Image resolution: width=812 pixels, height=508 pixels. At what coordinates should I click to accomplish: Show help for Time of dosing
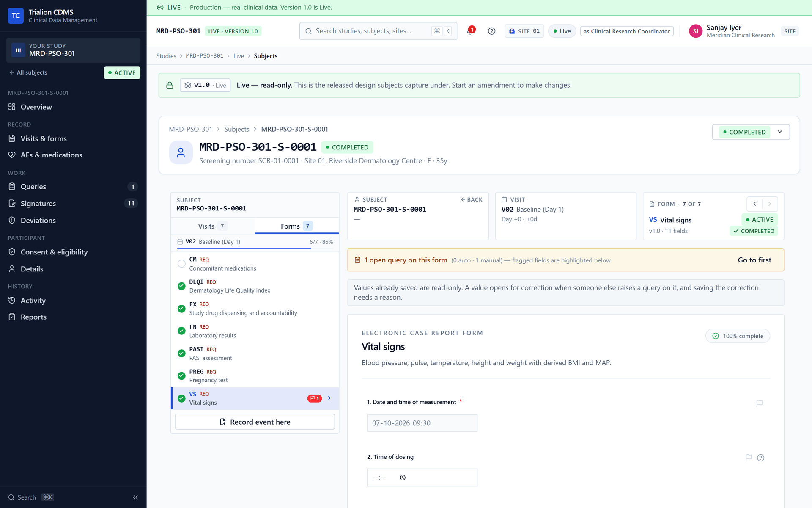[760, 458]
